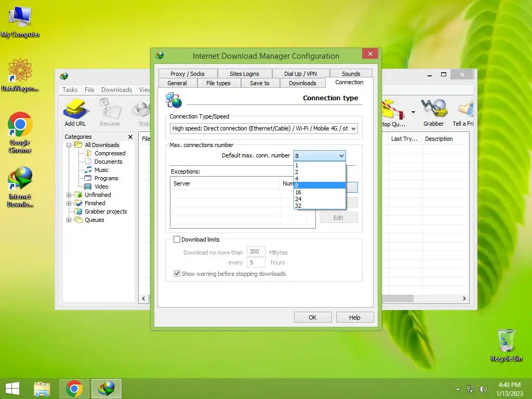Click the download list right scroll arrow
The height and width of the screenshot is (399, 532).
pyautogui.click(x=464, y=299)
